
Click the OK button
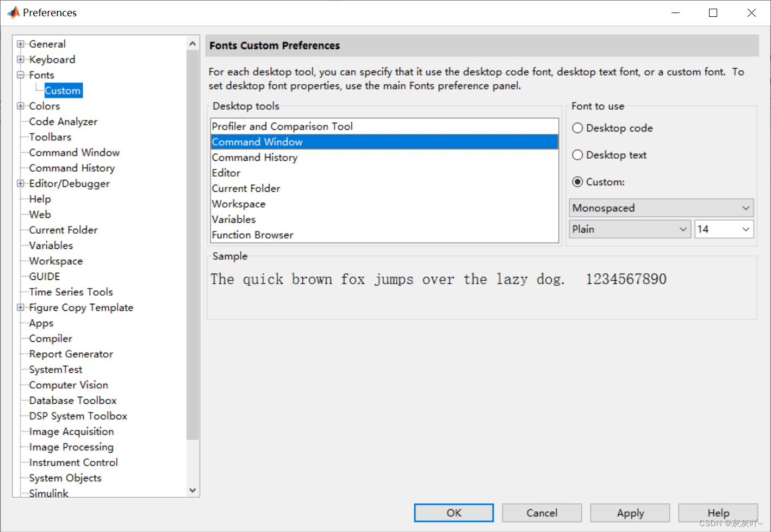tap(454, 513)
